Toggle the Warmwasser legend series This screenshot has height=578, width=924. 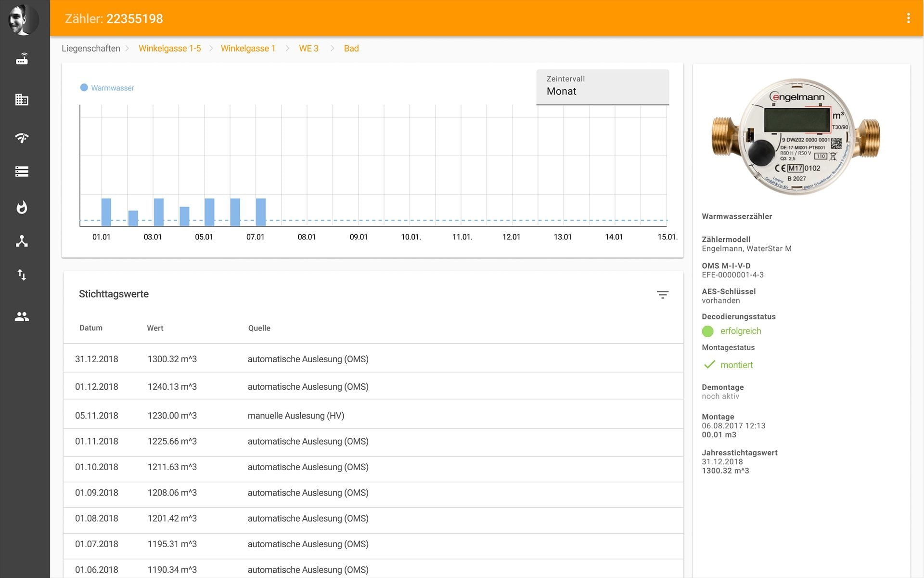click(107, 88)
